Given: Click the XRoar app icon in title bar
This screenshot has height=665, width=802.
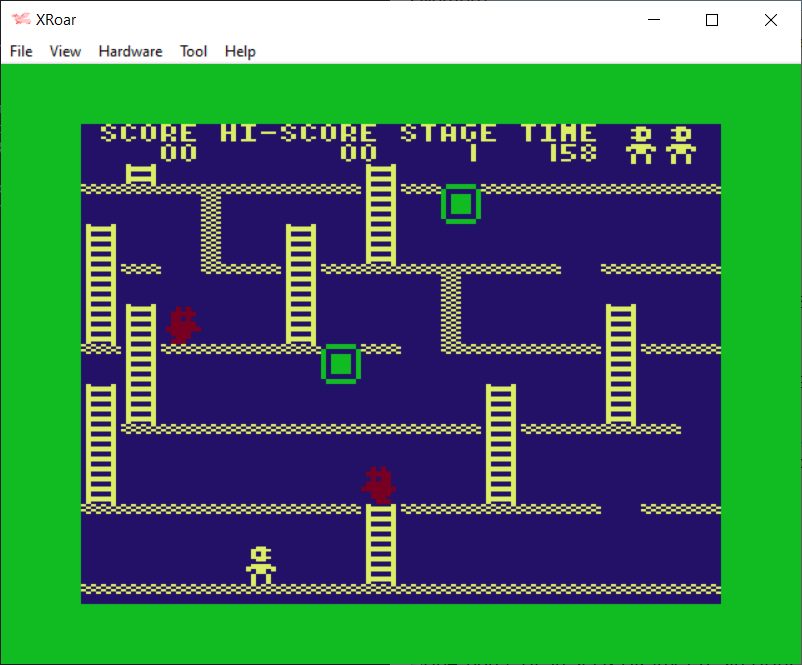Looking at the screenshot, I should (x=20, y=20).
